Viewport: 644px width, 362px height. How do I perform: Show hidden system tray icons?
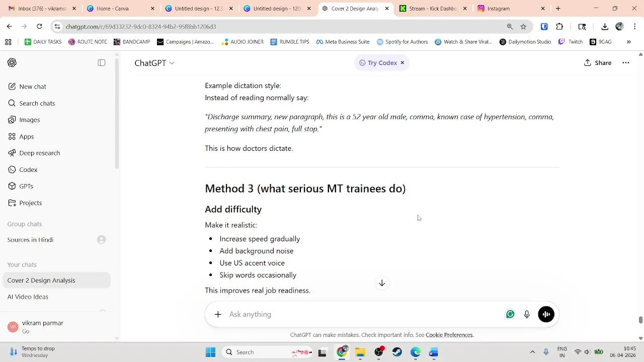(x=532, y=352)
